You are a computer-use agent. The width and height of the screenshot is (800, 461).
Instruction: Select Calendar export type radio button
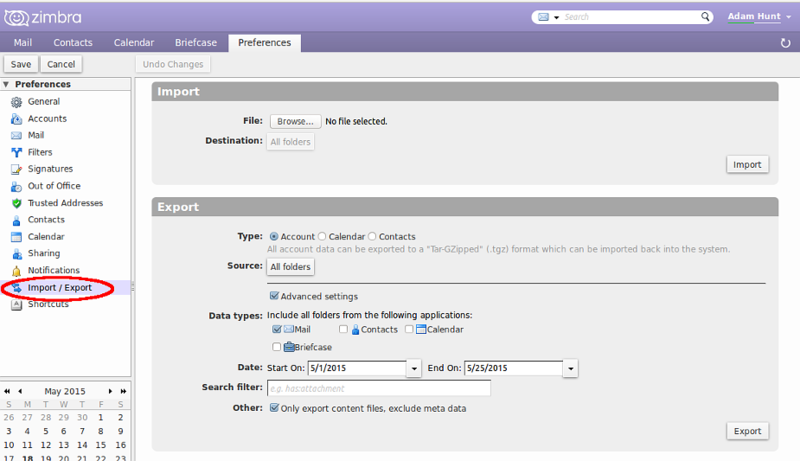(x=322, y=237)
